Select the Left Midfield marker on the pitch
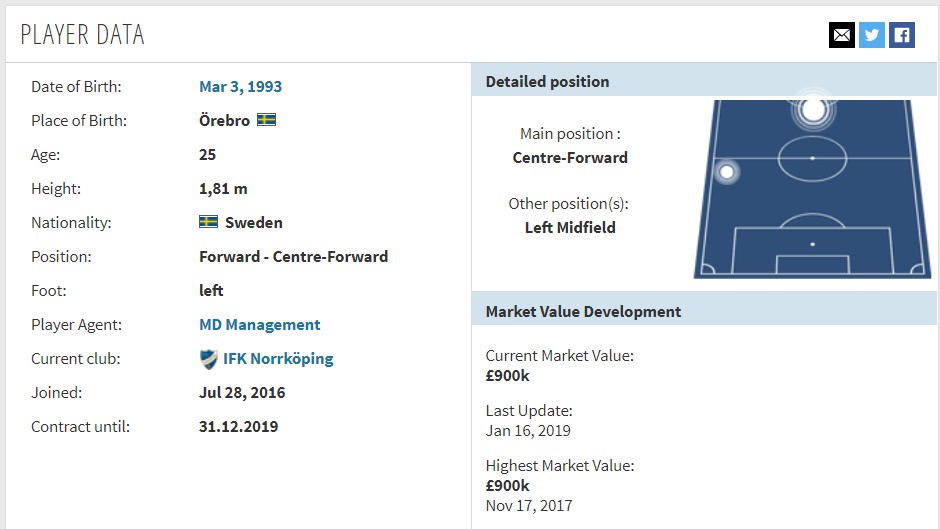The height and width of the screenshot is (529, 940). point(727,172)
